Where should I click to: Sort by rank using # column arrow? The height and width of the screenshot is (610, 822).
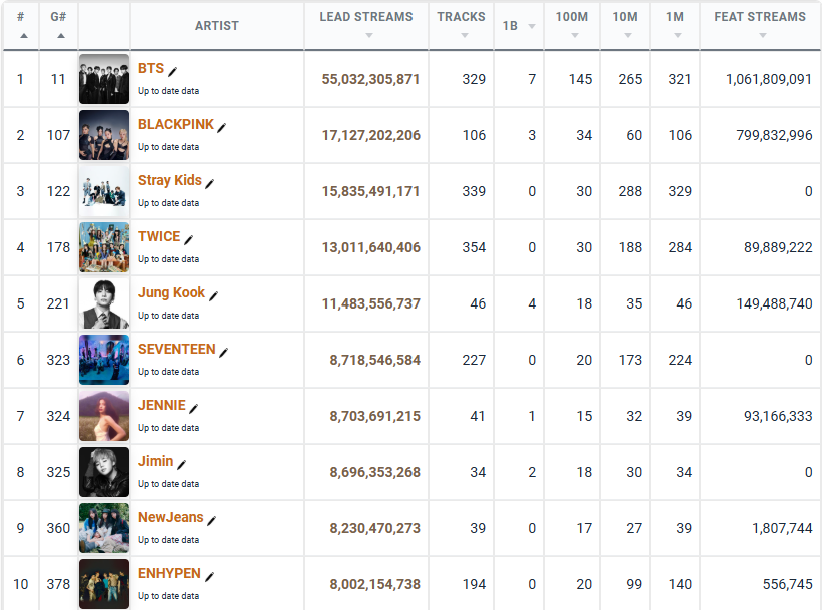click(24, 36)
